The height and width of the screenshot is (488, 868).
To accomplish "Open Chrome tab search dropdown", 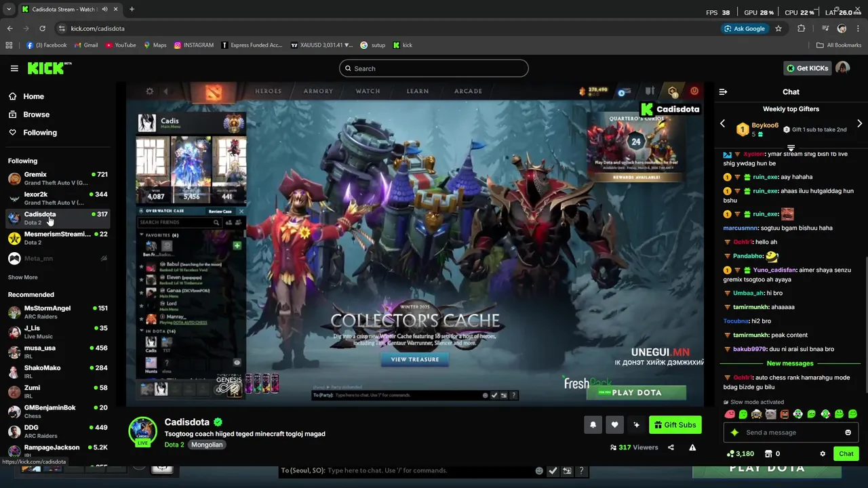I will 9,9.
